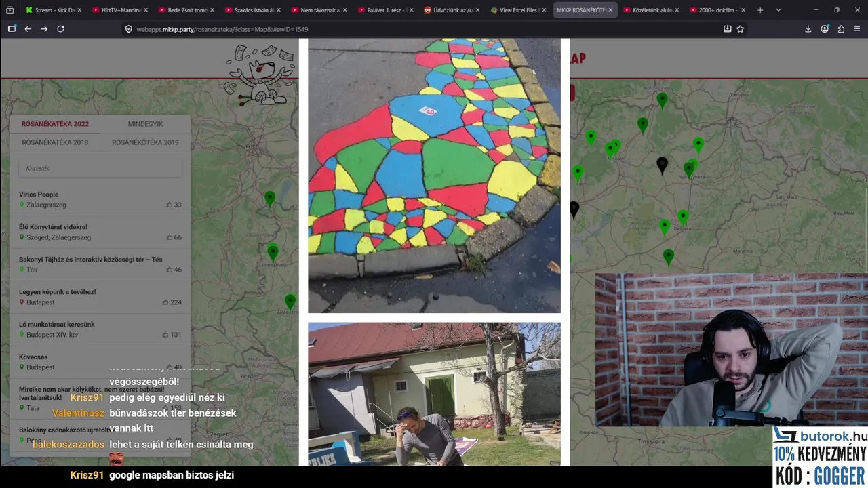Expand the tab list dropdown arrow
868x488 pixels.
click(x=778, y=10)
